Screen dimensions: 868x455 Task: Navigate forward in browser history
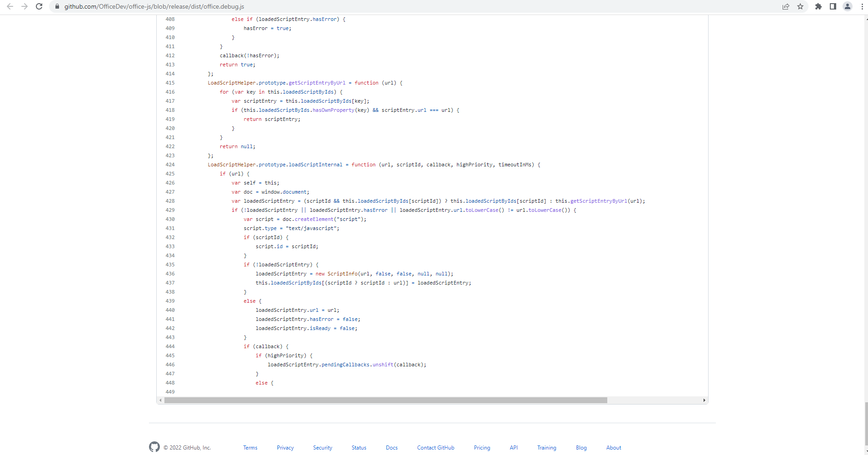click(x=25, y=6)
